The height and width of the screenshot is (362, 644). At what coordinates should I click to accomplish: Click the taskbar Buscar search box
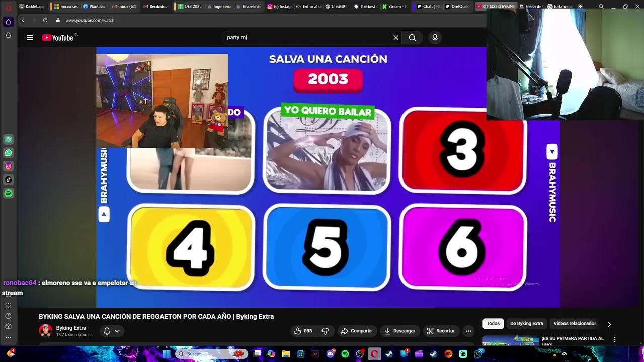[x=211, y=354]
